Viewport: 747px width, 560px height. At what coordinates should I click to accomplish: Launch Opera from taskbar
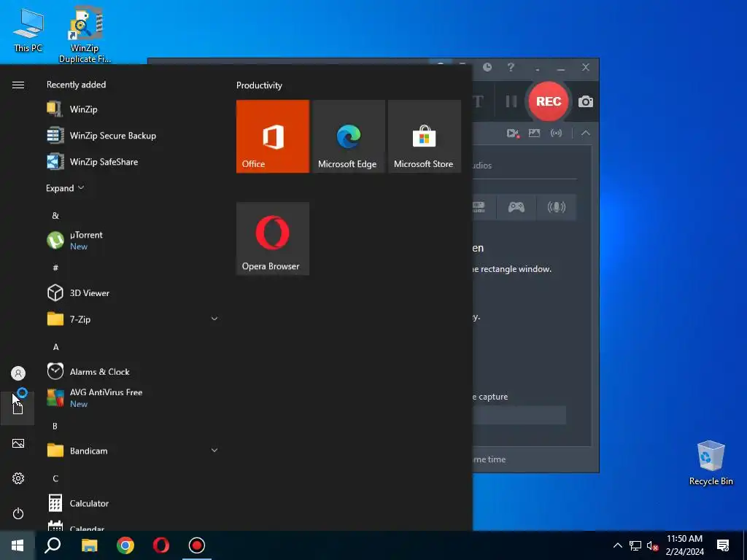pos(161,545)
